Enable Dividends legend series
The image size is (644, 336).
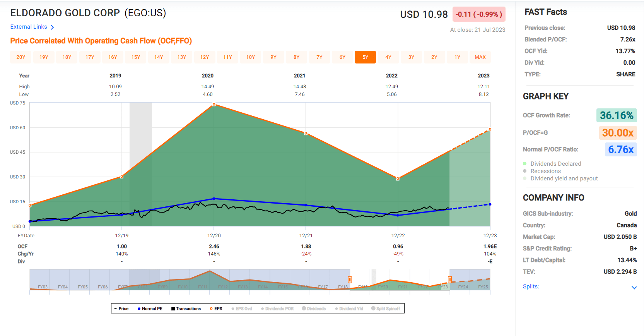[x=314, y=309]
